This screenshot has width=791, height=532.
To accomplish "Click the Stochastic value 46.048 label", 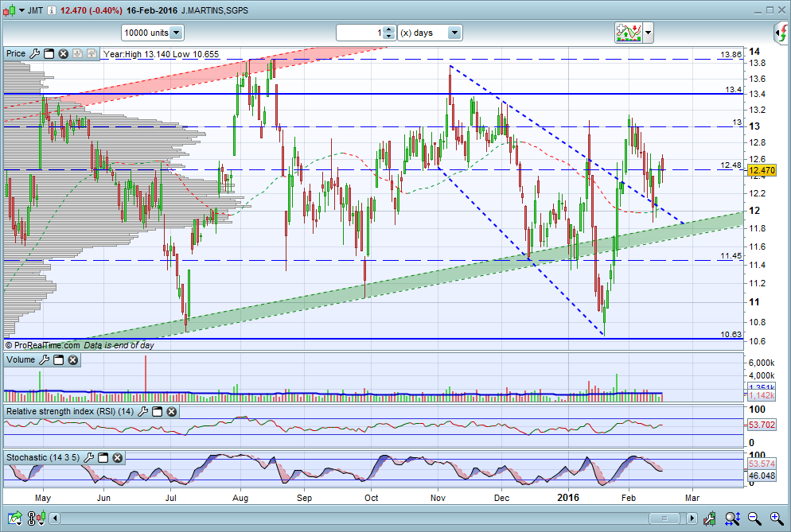I will click(x=762, y=476).
